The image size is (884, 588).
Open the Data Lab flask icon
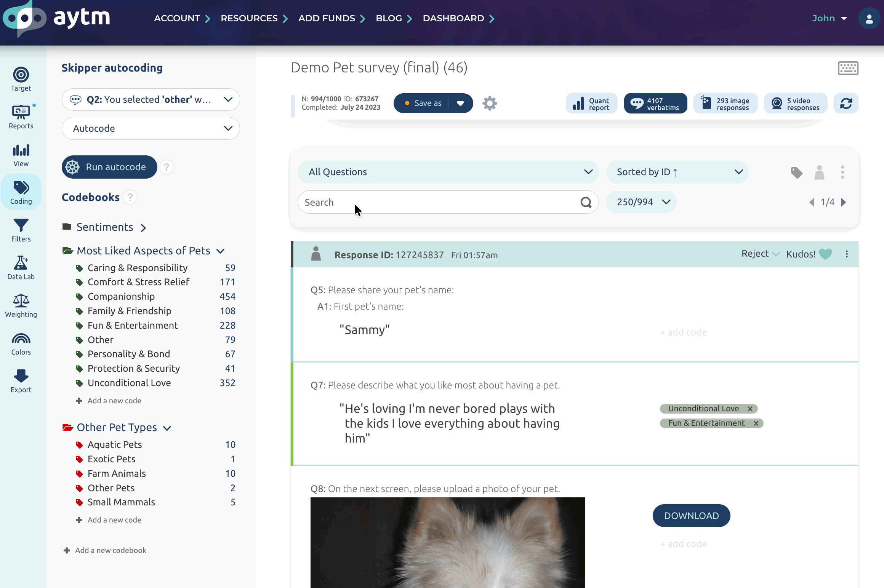click(21, 268)
